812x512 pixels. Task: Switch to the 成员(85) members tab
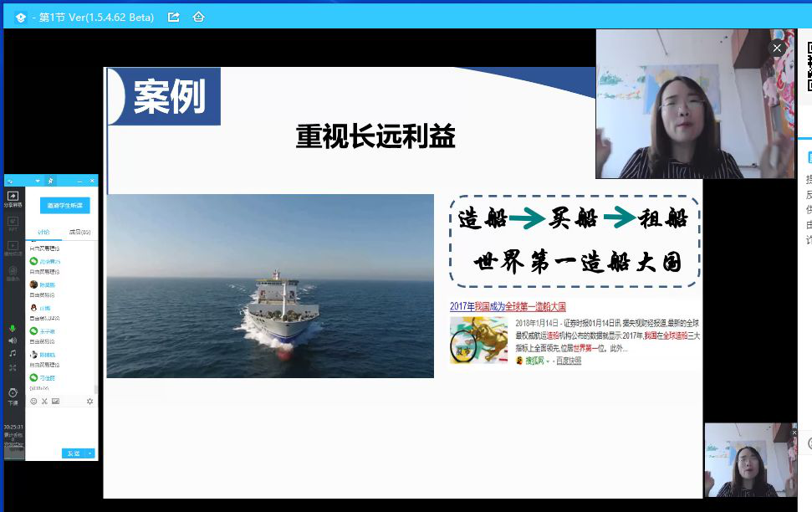79,232
